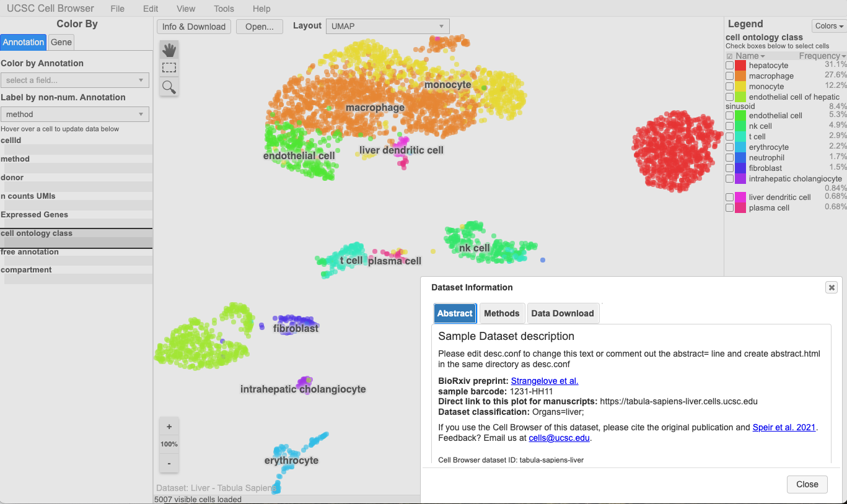847x504 pixels.
Task: Switch to the Methods tab
Action: [501, 313]
